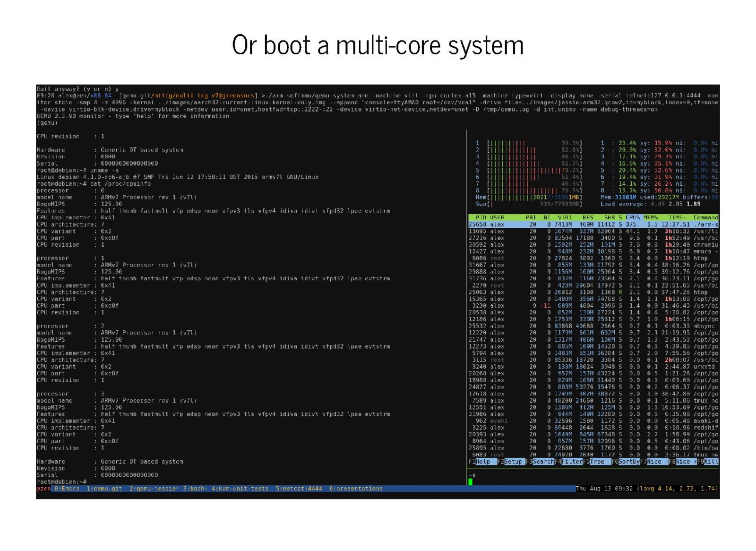Screen dimensions: 756x551
Task: Click the CPU 5 usage meter bar
Action: tap(528, 170)
